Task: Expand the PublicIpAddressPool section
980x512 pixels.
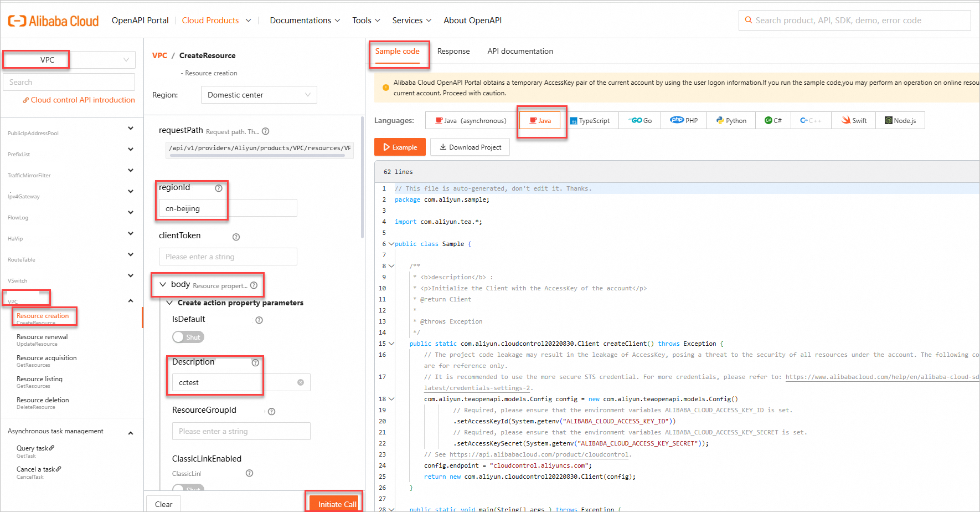Action: pos(131,129)
